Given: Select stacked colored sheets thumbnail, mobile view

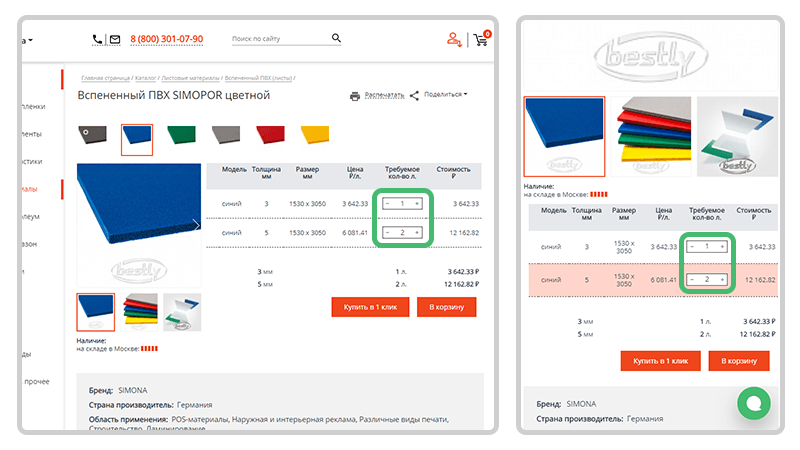Looking at the screenshot, I should pyautogui.click(x=651, y=137).
